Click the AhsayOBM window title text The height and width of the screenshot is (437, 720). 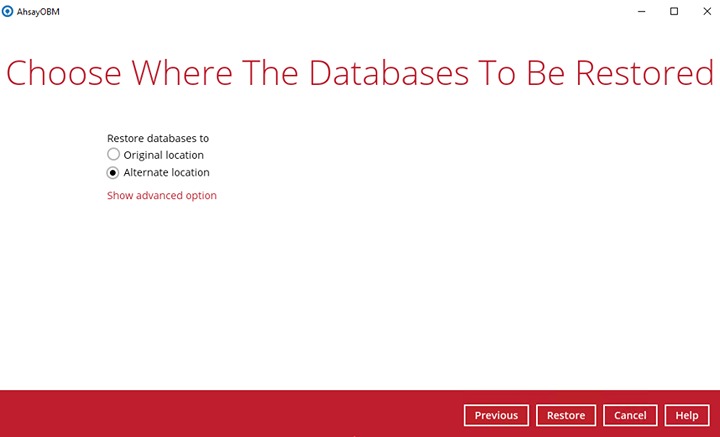tap(39, 10)
